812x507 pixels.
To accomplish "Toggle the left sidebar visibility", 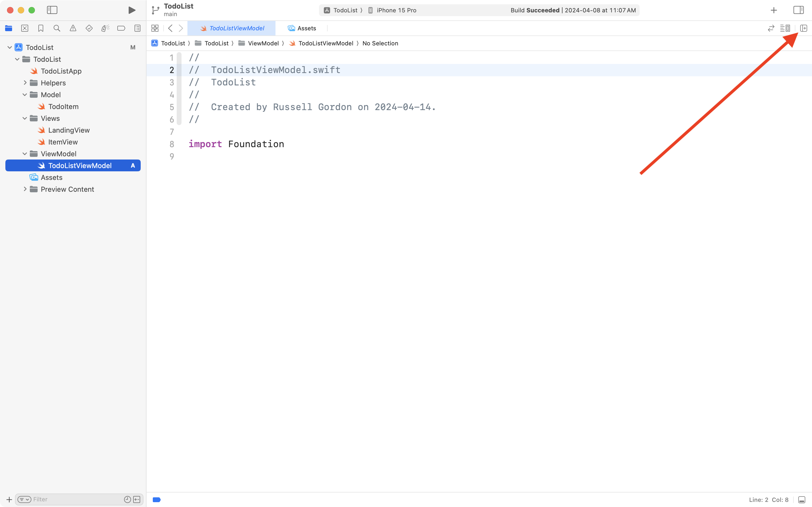I will point(52,10).
